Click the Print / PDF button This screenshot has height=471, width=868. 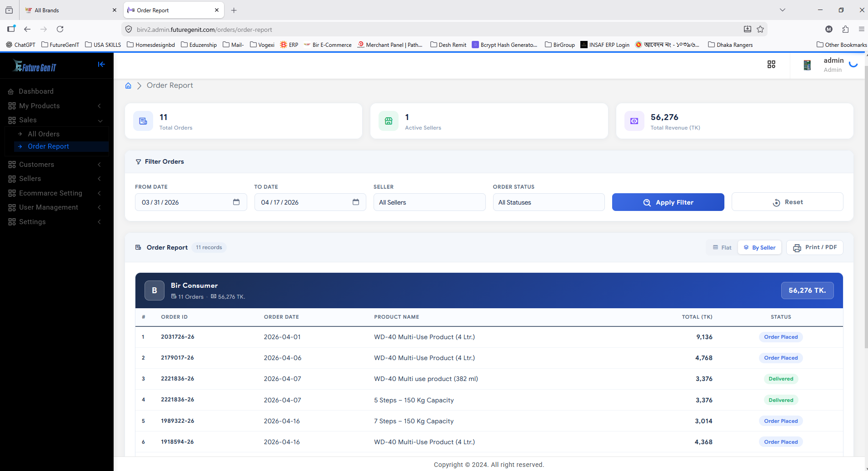[815, 247]
